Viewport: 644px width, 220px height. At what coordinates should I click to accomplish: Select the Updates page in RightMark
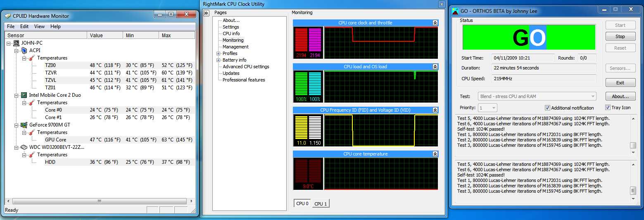(231, 73)
